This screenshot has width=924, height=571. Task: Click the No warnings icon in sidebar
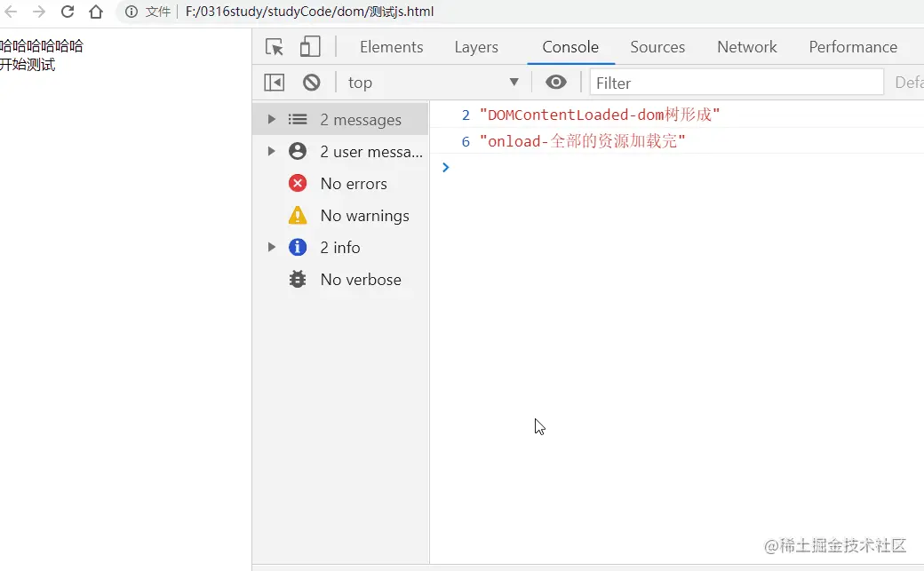[x=297, y=215]
